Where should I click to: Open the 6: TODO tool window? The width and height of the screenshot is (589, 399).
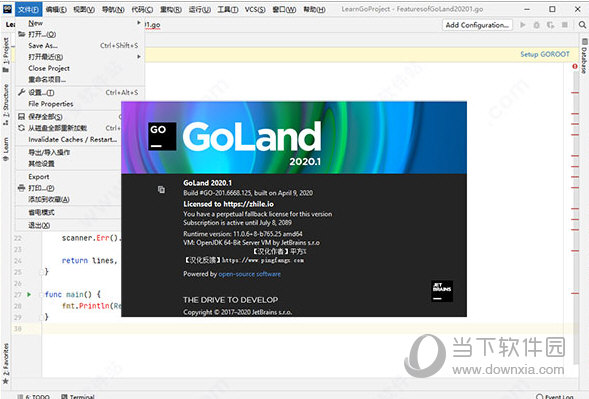click(34, 396)
